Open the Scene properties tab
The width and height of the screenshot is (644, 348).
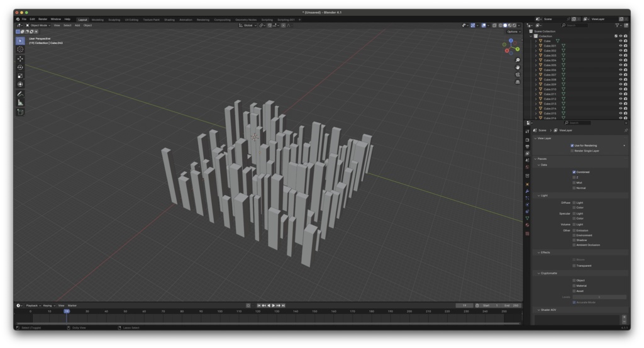pyautogui.click(x=528, y=160)
